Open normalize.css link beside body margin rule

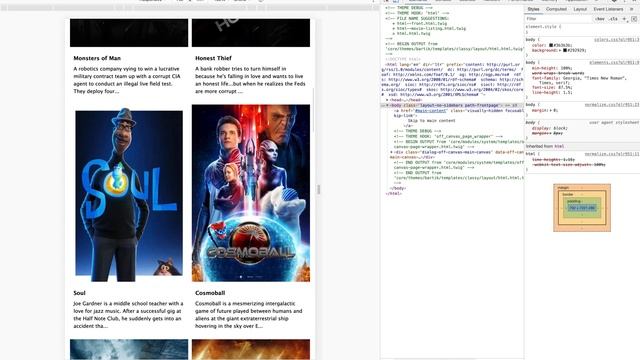pos(612,105)
